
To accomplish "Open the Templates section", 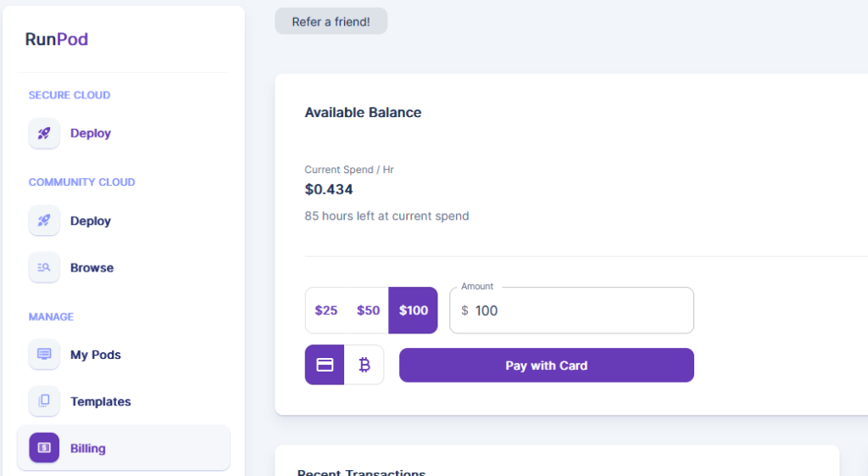I will point(101,401).
